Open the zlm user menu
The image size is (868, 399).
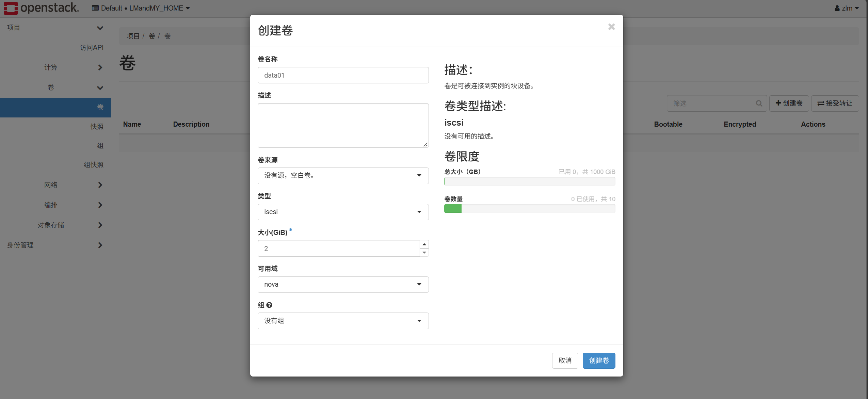(847, 8)
